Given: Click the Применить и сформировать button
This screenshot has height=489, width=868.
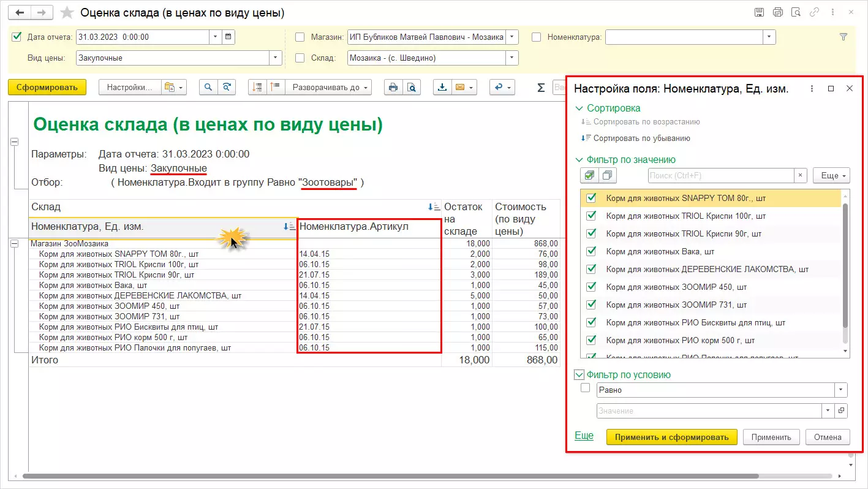Looking at the screenshot, I should click(671, 437).
